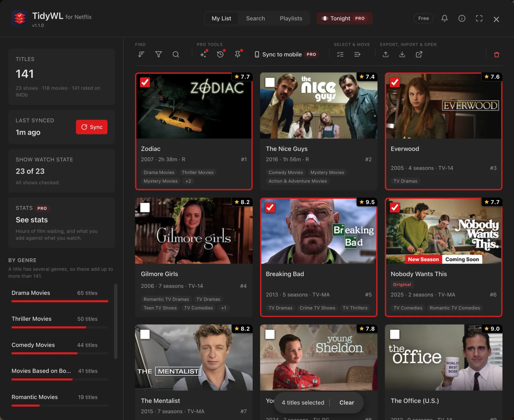Open the Nobody Wants This thumbnail

tap(444, 231)
